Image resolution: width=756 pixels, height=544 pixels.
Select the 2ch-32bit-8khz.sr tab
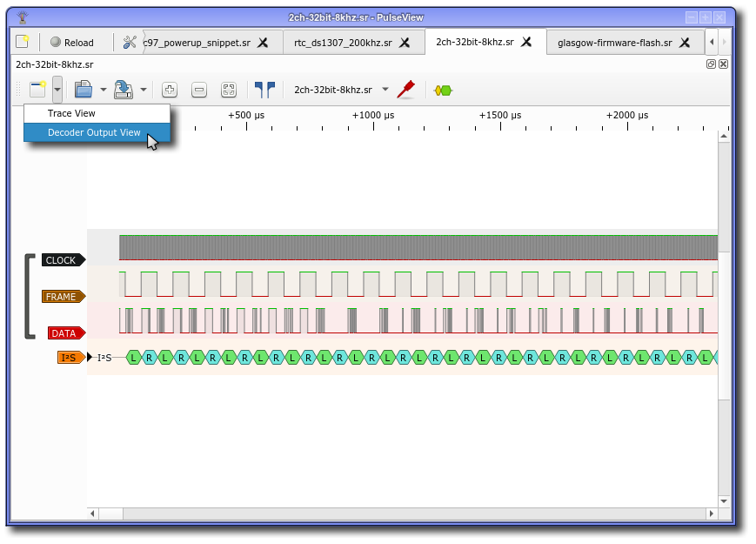474,42
